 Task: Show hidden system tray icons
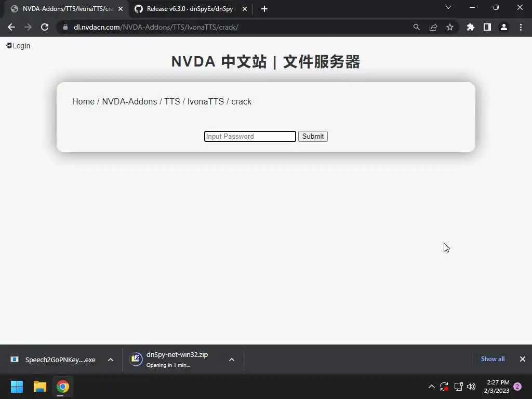click(432, 387)
